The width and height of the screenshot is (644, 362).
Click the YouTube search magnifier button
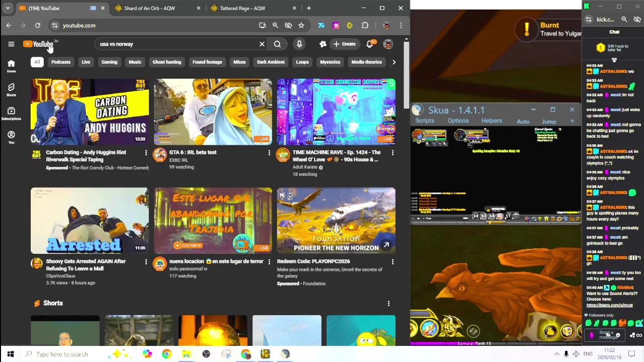[x=277, y=44]
